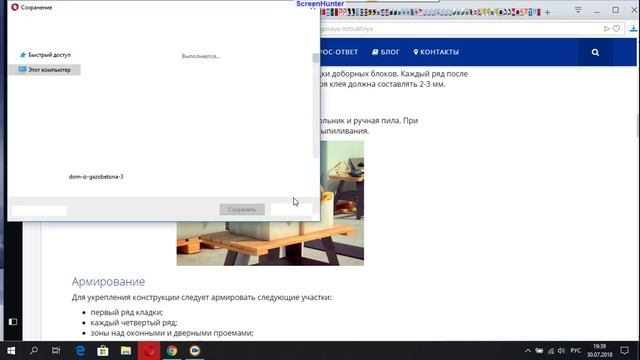Bookmark the page with the heart icon
This screenshot has height=360, width=640.
coord(616,29)
